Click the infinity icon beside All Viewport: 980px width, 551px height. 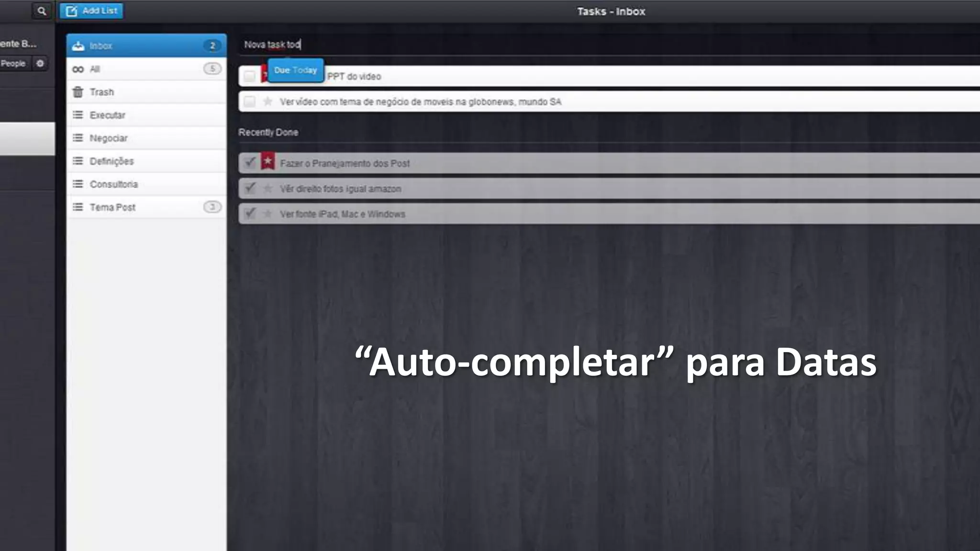click(78, 69)
